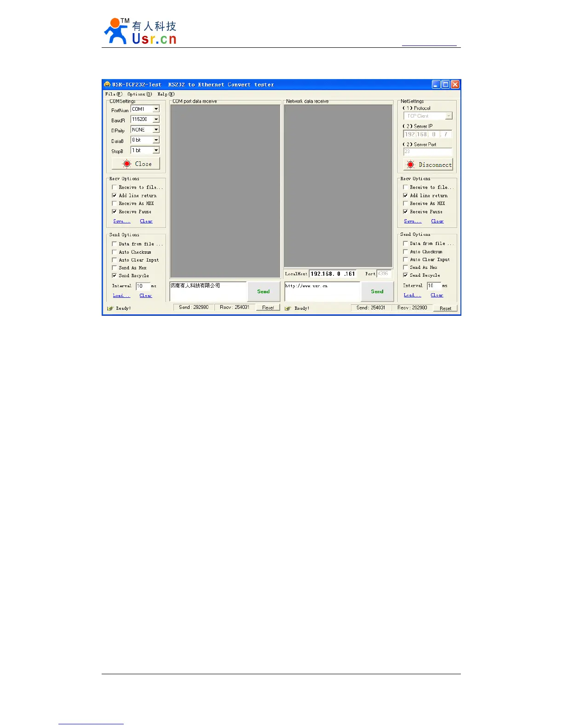Click the USR-TCP232-Test title bar app icon
This screenshot has height=728, width=563.
pos(107,84)
